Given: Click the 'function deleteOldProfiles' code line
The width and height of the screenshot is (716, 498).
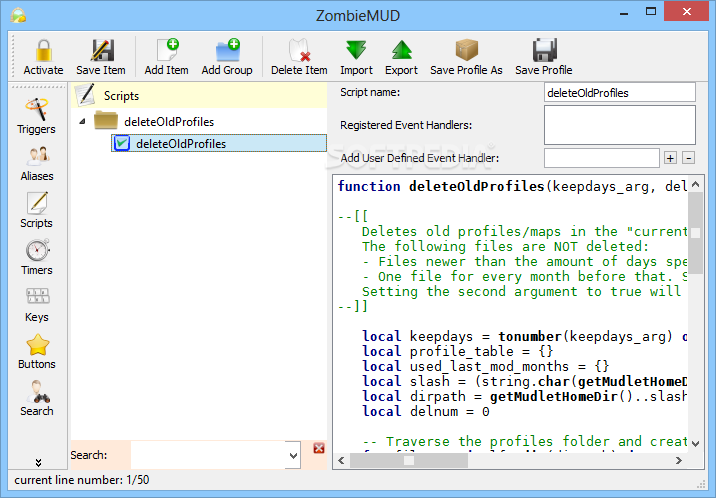Looking at the screenshot, I should coord(512,186).
